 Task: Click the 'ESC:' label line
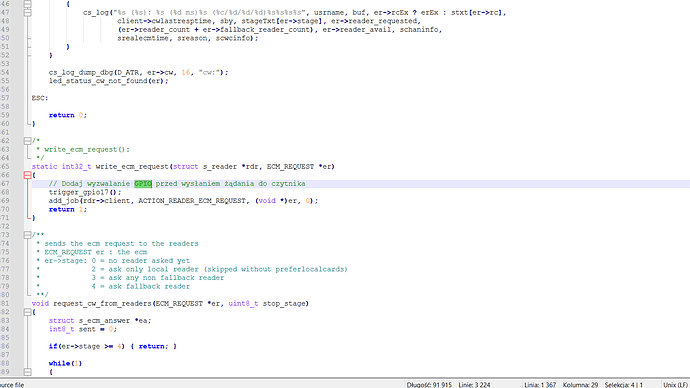[x=40, y=98]
